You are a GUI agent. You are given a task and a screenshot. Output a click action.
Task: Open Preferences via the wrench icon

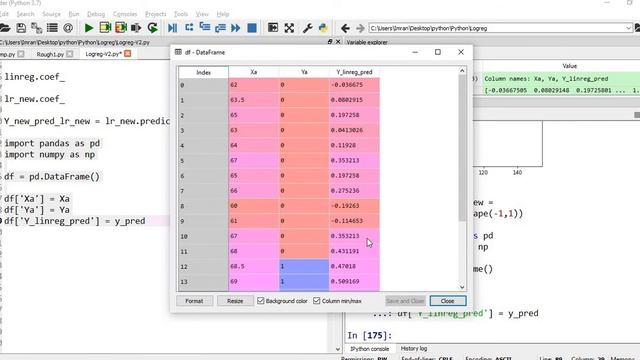[x=307, y=28]
